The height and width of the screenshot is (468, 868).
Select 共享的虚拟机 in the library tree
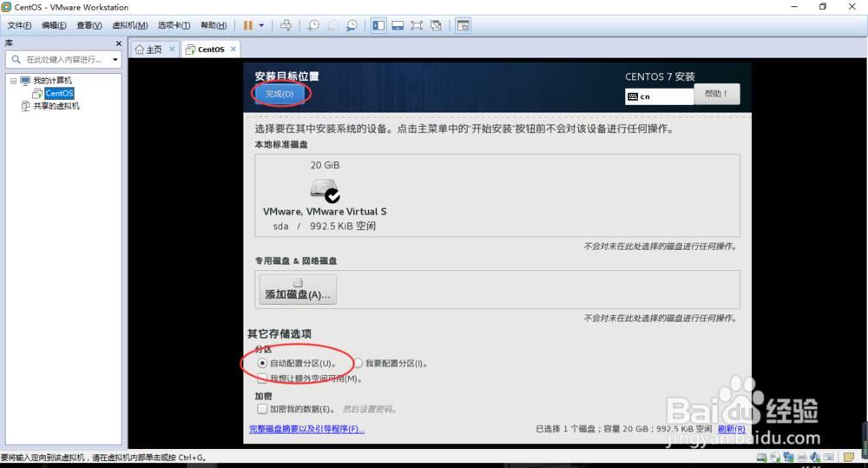pos(56,106)
